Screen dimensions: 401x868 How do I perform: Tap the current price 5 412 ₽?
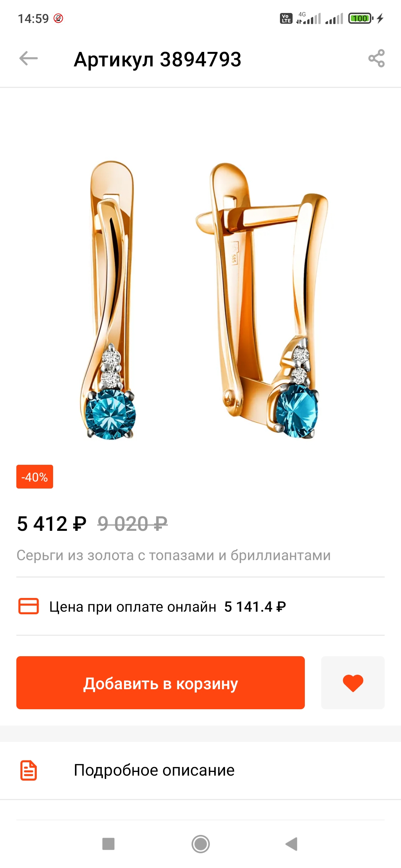pyautogui.click(x=52, y=524)
